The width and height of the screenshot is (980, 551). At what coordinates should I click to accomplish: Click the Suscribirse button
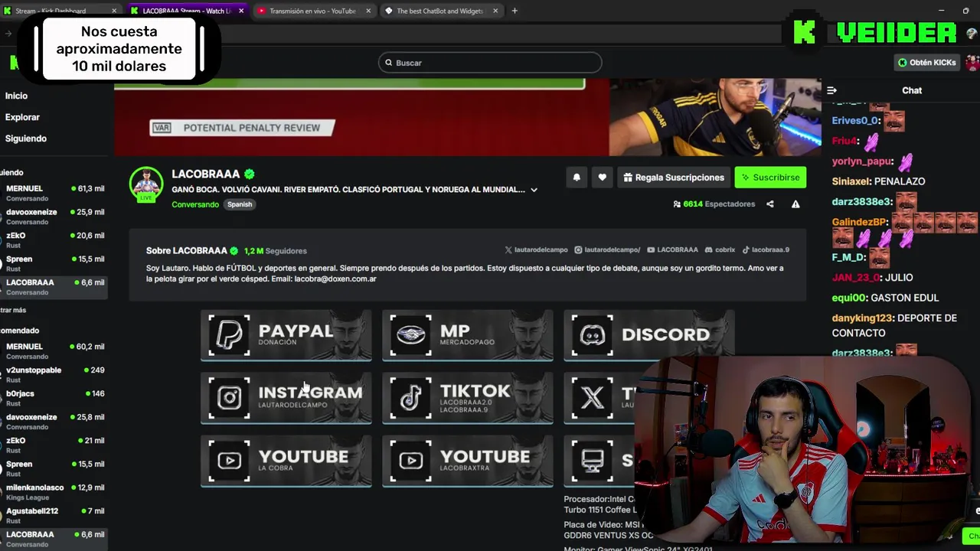tap(770, 178)
